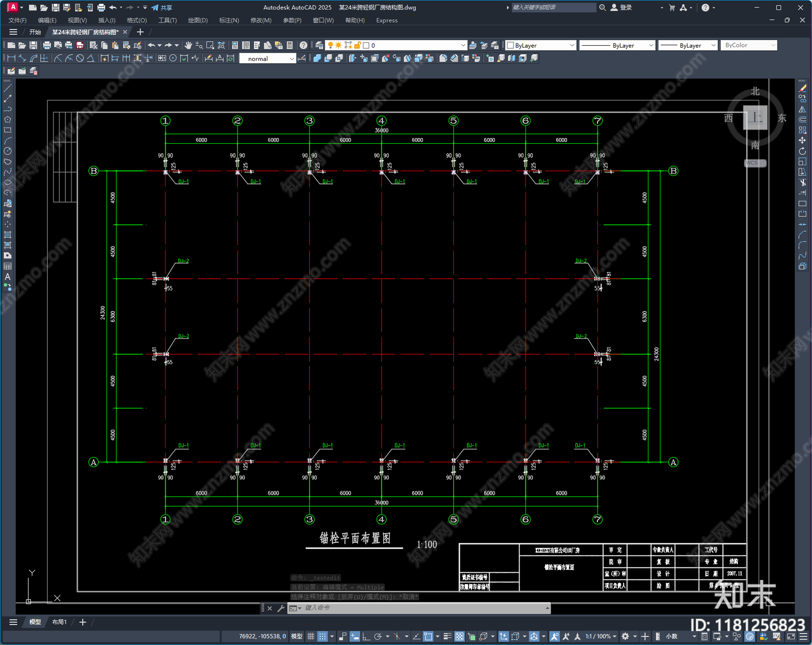This screenshot has width=812, height=645.
Task: Click the 登录 sign-in button
Action: [x=621, y=8]
